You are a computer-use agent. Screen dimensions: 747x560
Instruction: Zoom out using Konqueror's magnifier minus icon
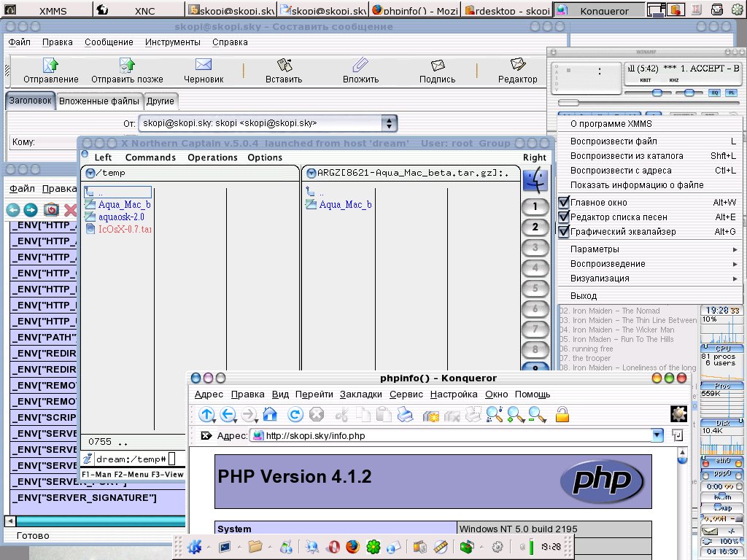pos(537,415)
